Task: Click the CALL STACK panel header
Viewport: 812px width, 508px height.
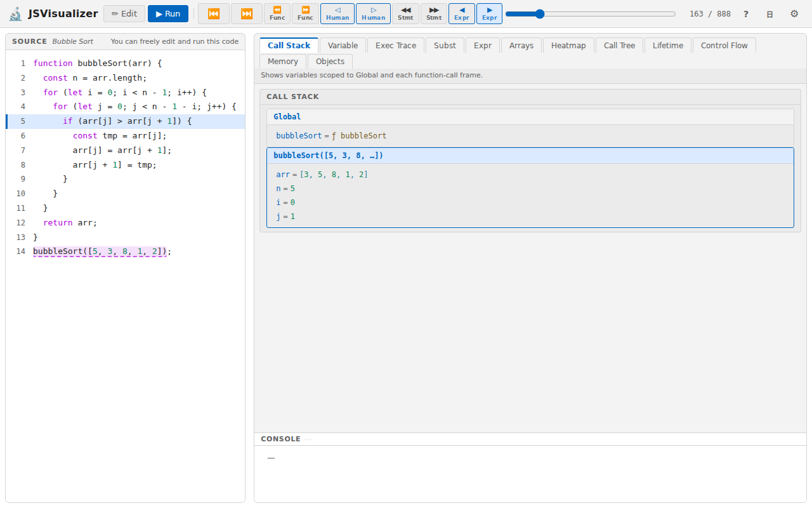Action: click(x=530, y=97)
